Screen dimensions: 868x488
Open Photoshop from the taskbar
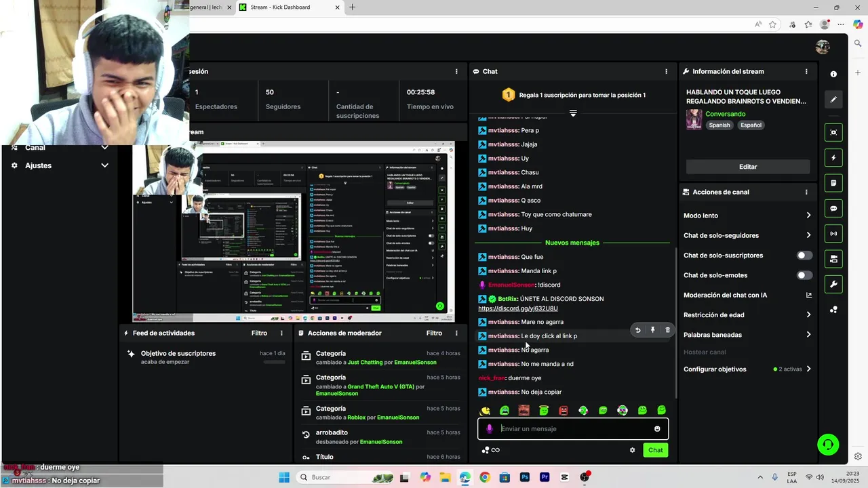tap(524, 477)
